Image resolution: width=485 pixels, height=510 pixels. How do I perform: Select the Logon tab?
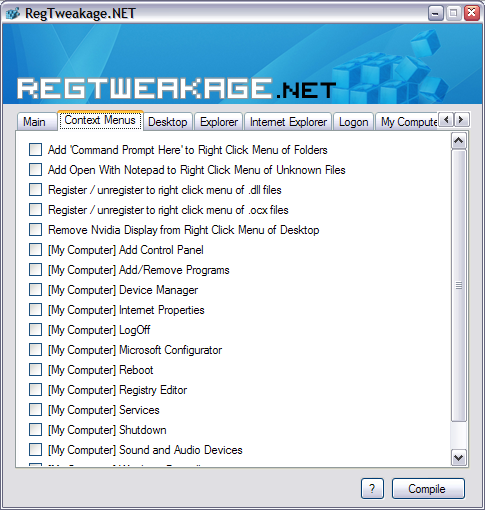click(354, 122)
